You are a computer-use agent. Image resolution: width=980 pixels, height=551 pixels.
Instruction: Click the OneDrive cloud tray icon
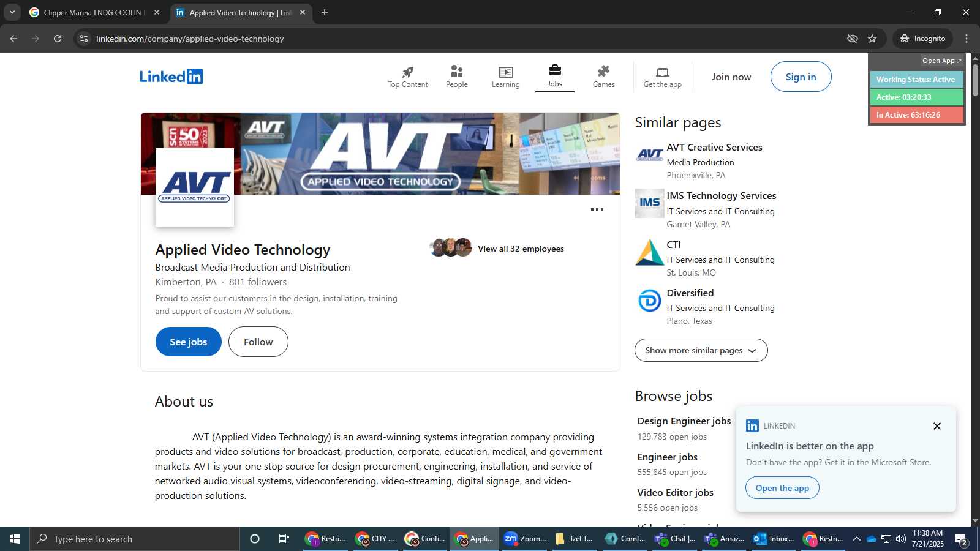click(x=871, y=539)
